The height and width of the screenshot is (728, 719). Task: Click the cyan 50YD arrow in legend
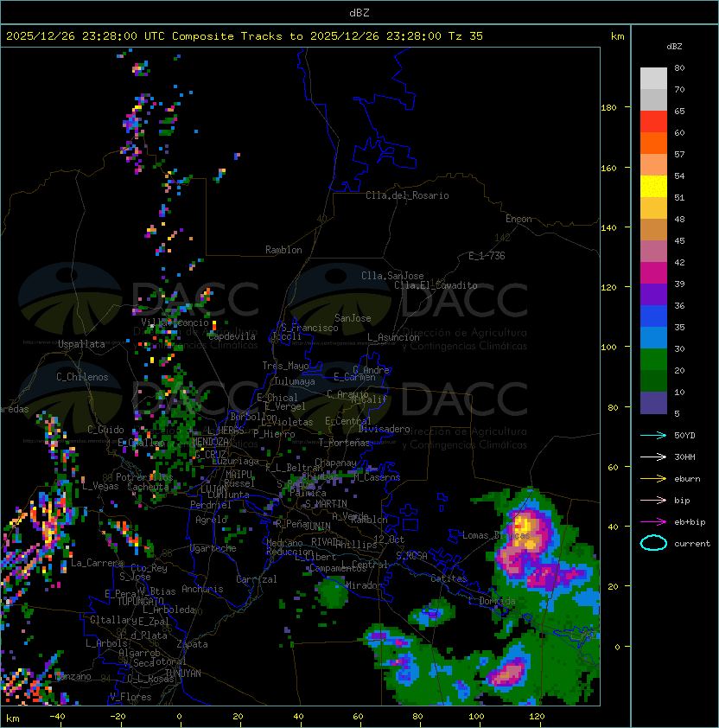[653, 435]
